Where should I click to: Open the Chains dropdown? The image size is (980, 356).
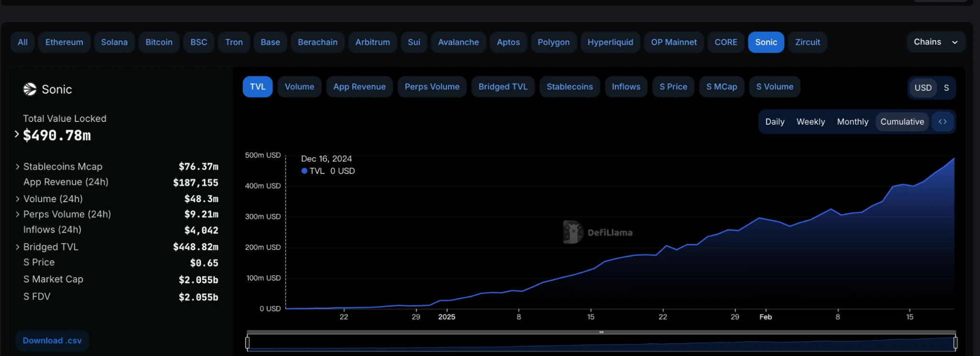click(x=935, y=42)
